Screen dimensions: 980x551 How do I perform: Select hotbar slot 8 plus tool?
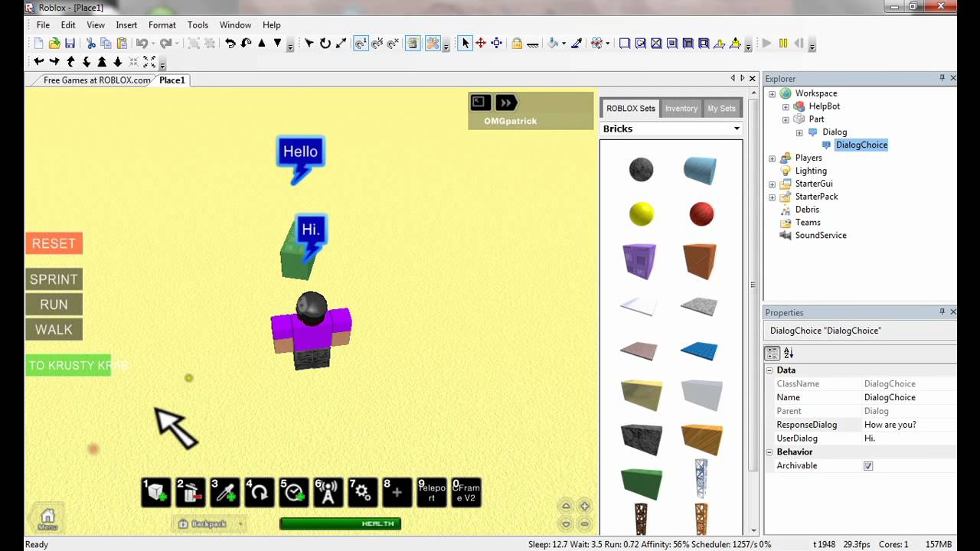coord(397,492)
